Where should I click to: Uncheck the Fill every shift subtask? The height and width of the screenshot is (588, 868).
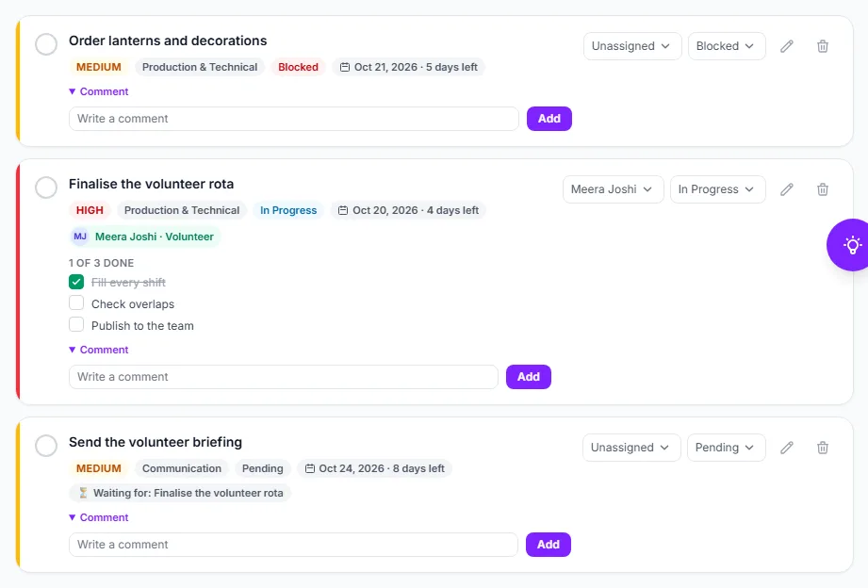click(76, 283)
